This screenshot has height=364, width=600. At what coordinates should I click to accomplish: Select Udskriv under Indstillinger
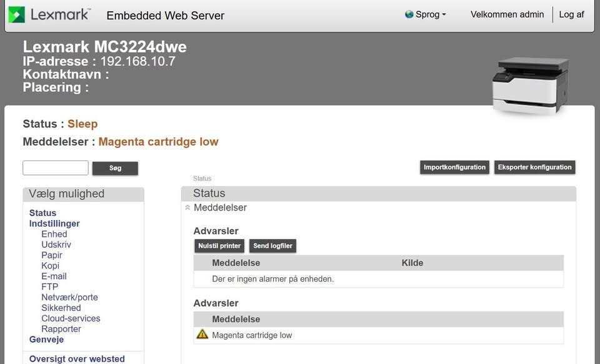point(56,244)
